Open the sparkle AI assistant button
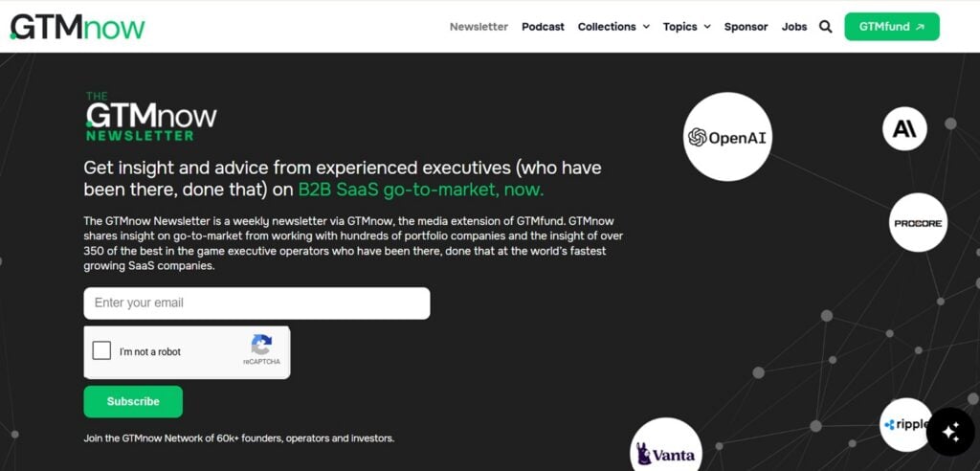Viewport: 980px width, 471px height. [950, 432]
